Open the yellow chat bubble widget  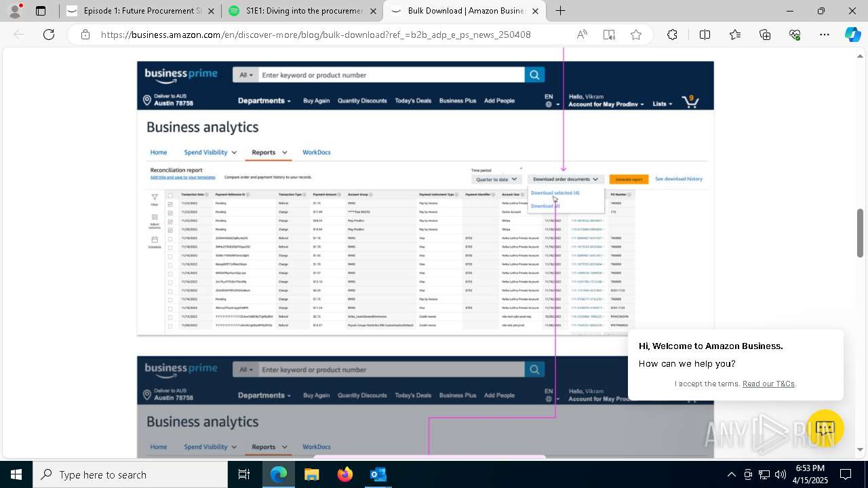[825, 428]
